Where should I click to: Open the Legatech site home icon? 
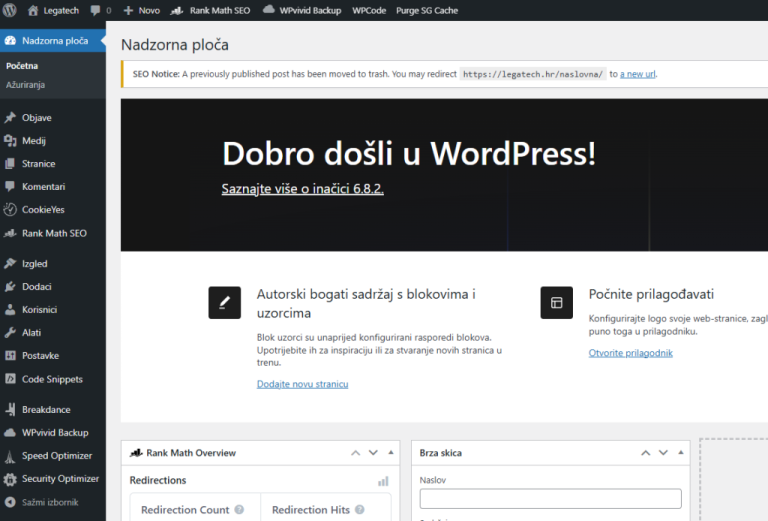coord(33,10)
